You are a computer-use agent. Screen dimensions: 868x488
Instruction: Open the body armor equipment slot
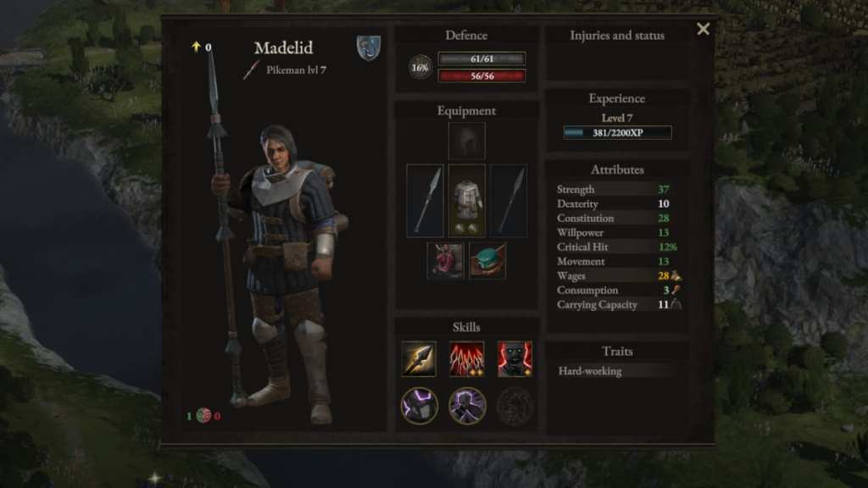tap(466, 201)
